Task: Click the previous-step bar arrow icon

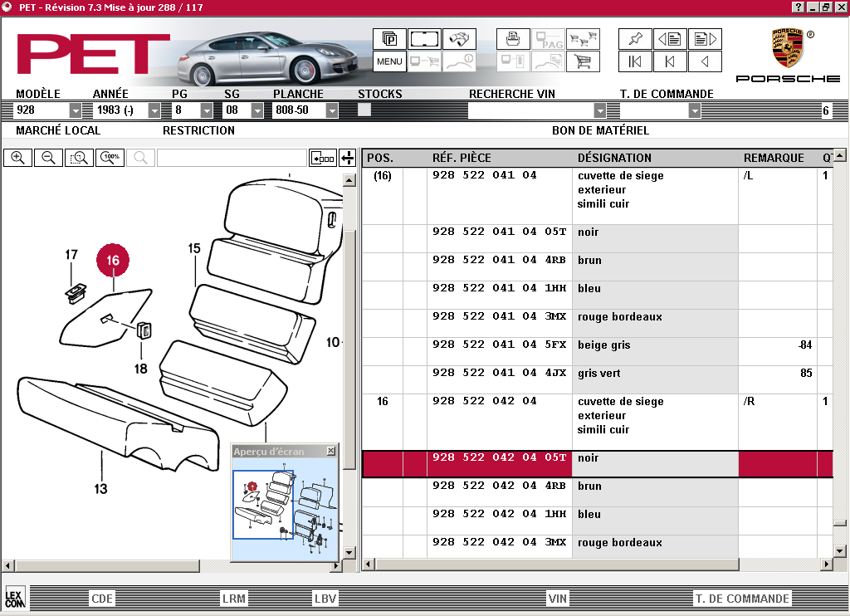Action: tap(670, 61)
